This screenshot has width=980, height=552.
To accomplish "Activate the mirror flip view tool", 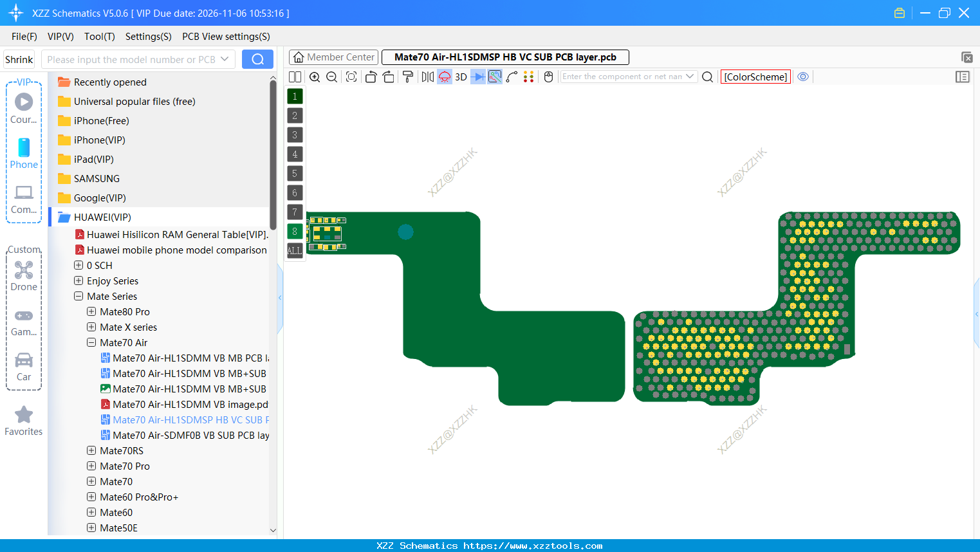I will click(x=427, y=77).
